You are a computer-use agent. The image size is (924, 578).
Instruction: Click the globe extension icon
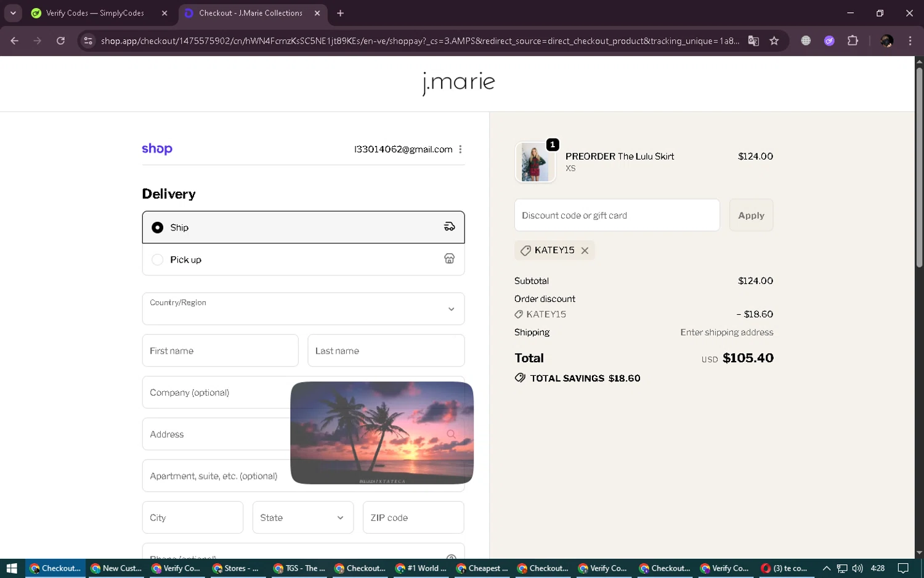pos(806,41)
